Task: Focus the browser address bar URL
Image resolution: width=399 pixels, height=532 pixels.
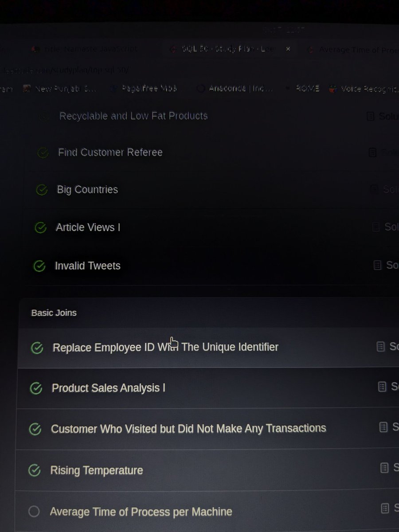Action: (66, 70)
